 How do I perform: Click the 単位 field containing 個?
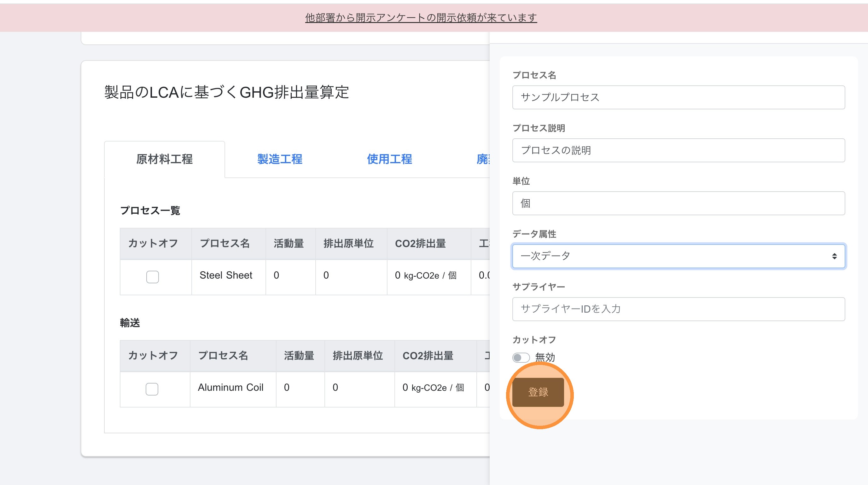point(678,203)
